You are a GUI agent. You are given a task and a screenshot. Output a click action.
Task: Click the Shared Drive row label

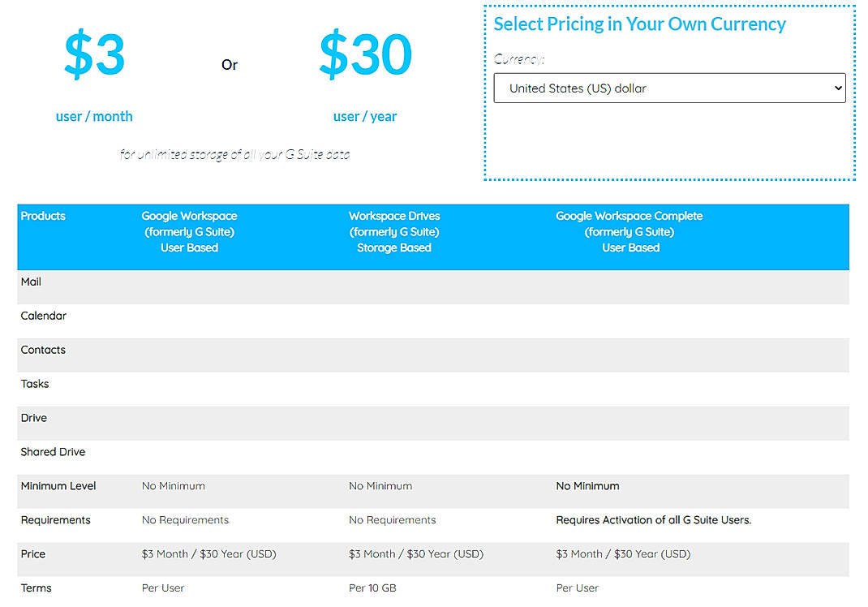point(53,452)
